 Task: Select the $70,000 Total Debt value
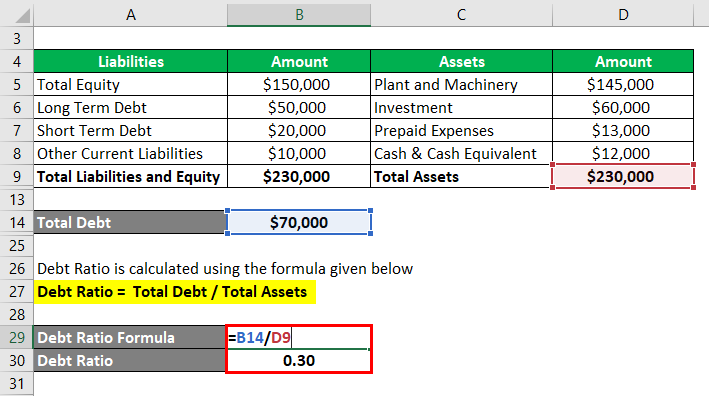coord(299,222)
